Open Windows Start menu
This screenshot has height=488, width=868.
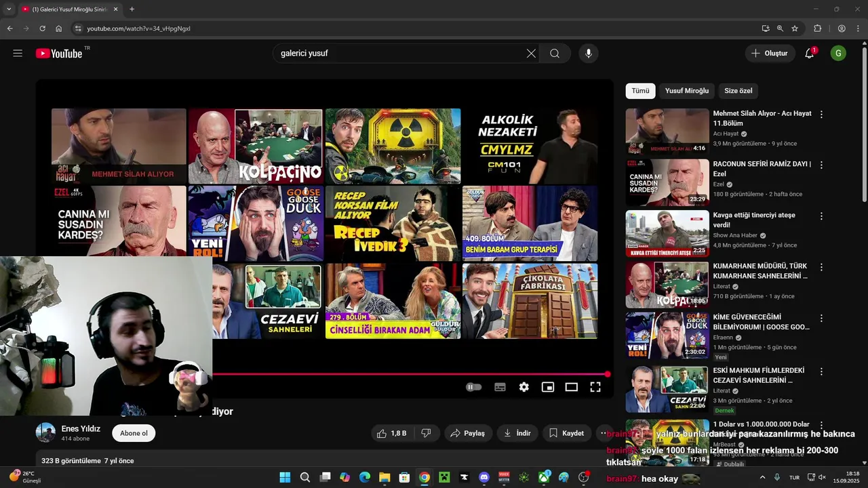285,477
